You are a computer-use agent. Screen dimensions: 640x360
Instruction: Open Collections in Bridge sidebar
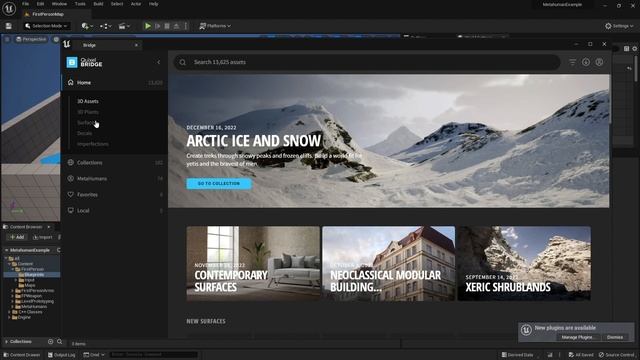coord(114,162)
